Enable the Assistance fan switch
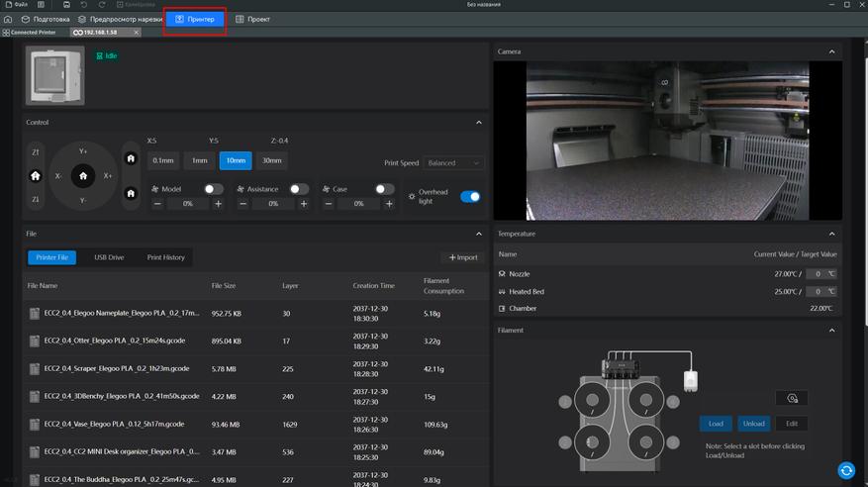 [x=299, y=189]
